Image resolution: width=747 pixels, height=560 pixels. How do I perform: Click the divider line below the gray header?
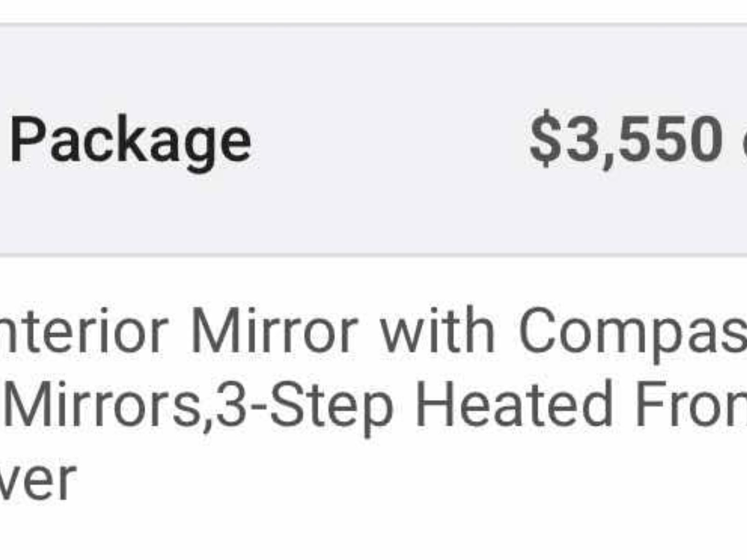point(373,256)
